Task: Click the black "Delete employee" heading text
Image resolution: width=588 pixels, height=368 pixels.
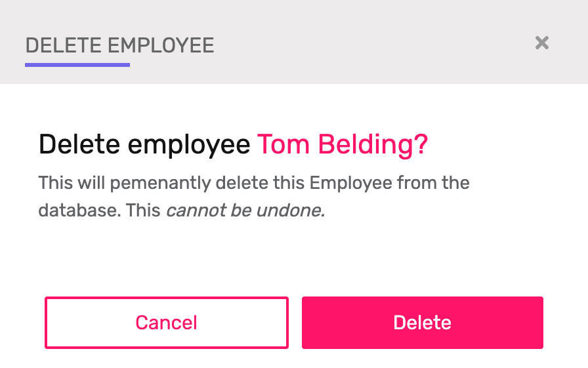Action: point(144,144)
